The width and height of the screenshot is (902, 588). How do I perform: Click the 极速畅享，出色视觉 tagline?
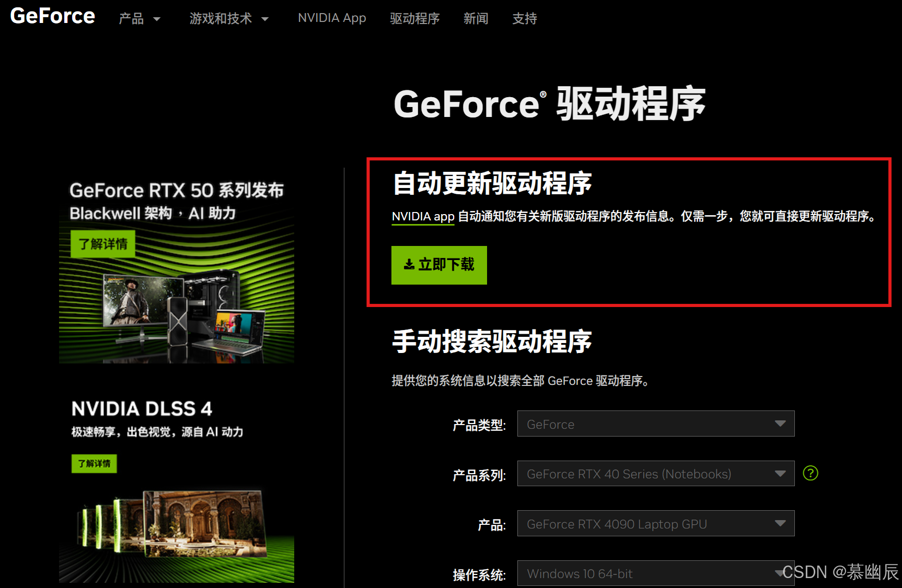(157, 432)
